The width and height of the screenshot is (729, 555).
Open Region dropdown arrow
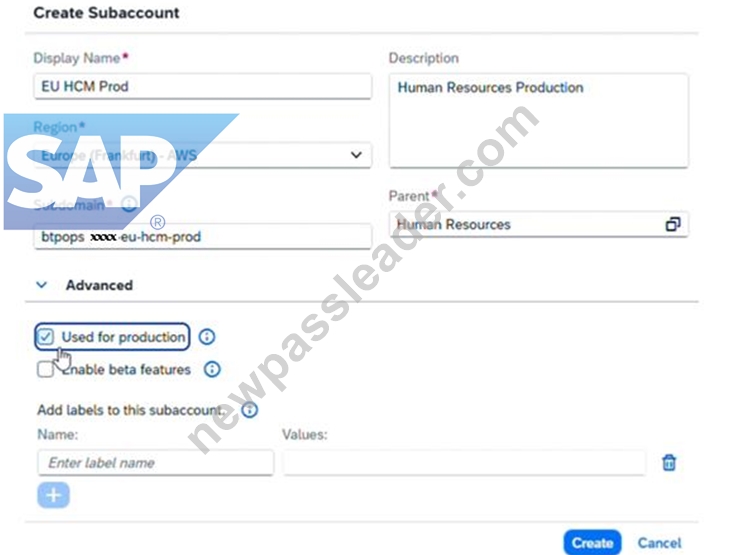pyautogui.click(x=356, y=155)
